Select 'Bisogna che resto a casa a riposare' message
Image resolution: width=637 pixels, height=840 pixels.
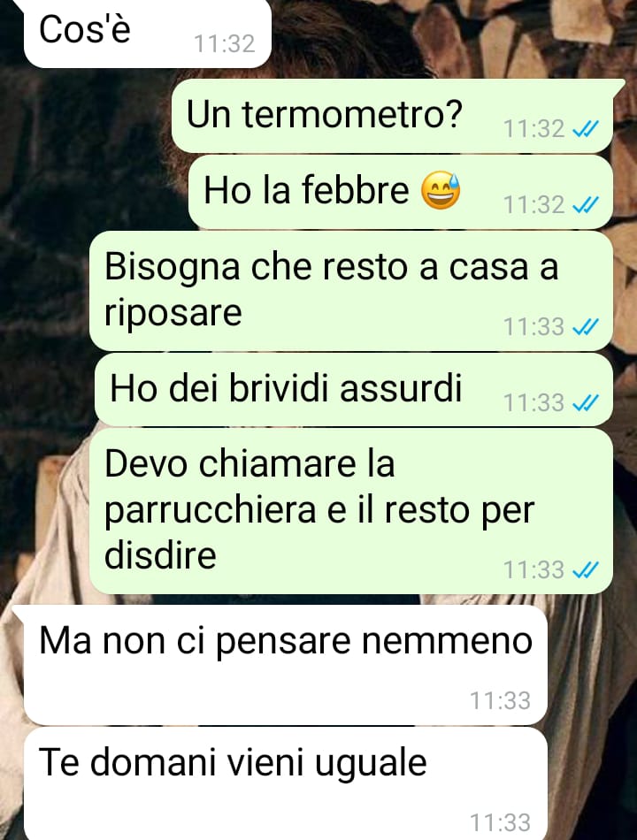[x=351, y=291]
